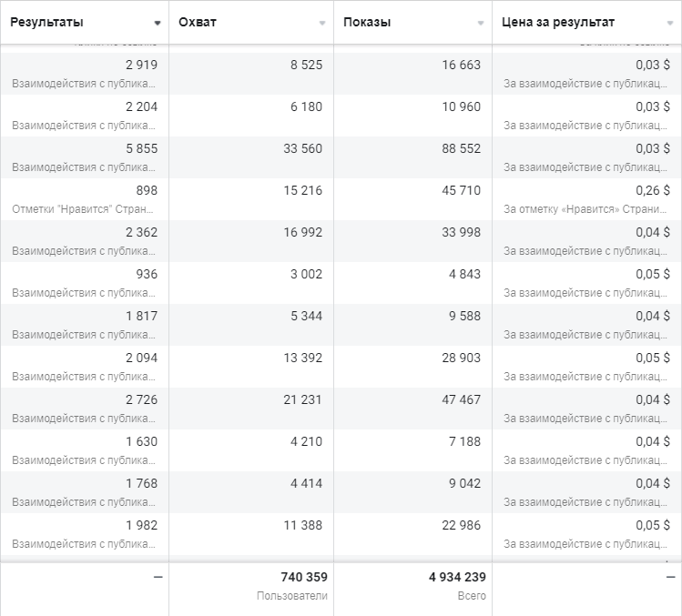This screenshot has height=616, width=682.
Task: Select the results cell showing 1 982
Action: [85, 534]
